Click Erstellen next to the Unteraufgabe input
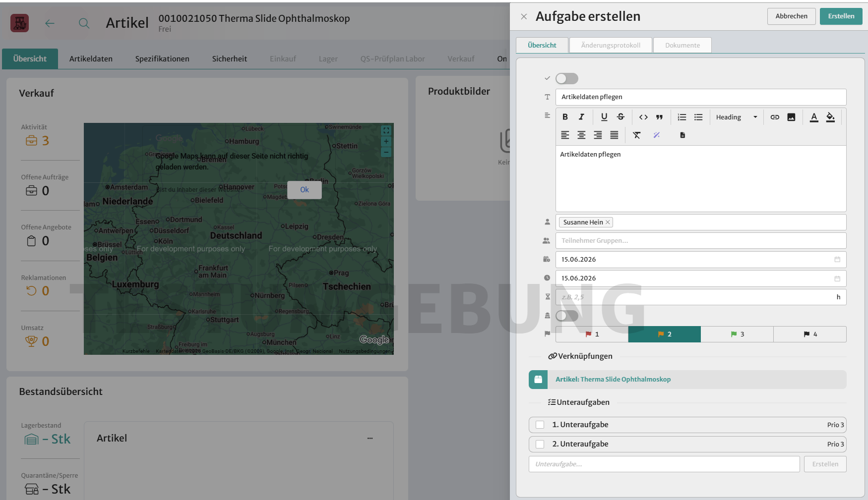 tap(825, 464)
